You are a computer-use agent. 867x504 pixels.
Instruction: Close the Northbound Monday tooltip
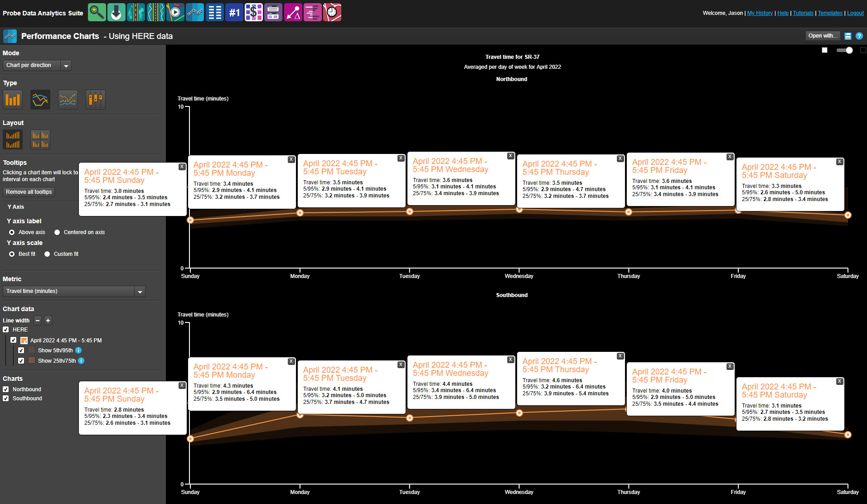pos(291,159)
